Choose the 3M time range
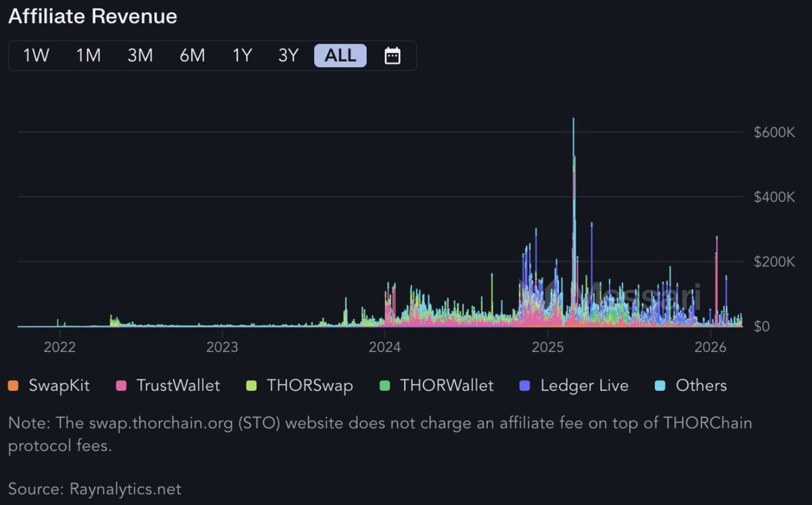The height and width of the screenshot is (505, 812). [140, 56]
